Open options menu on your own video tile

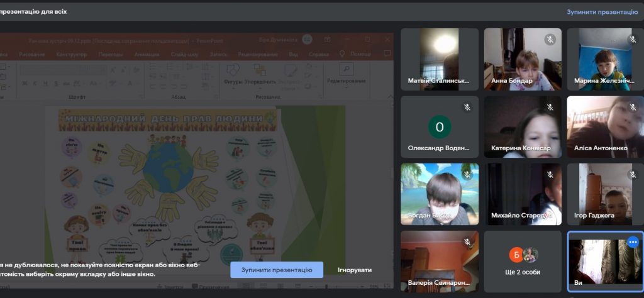(633, 242)
